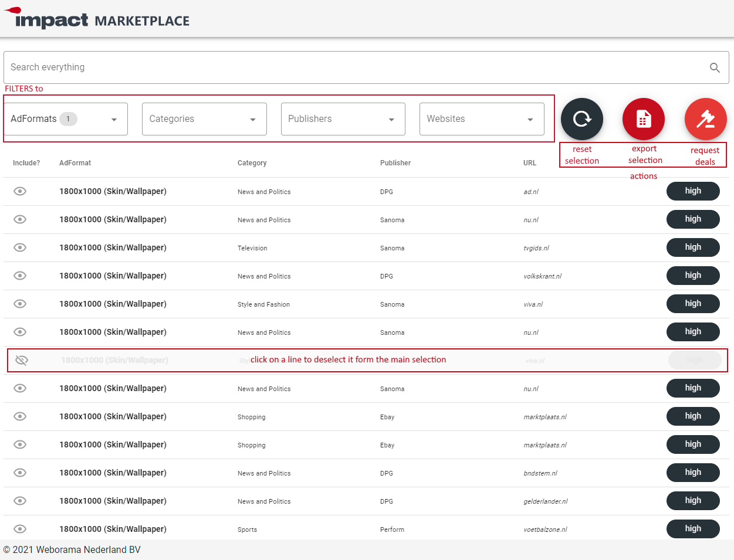Toggle the eye icon for bndstem.nl row
Viewport: 734px width, 560px height.
20,473
